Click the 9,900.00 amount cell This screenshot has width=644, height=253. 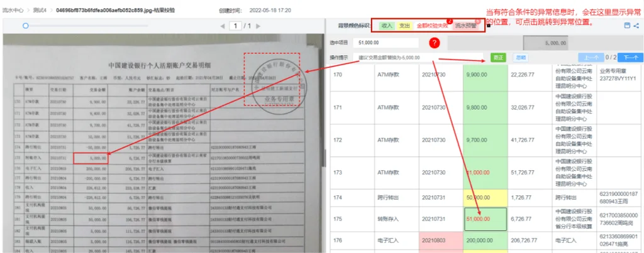point(485,75)
